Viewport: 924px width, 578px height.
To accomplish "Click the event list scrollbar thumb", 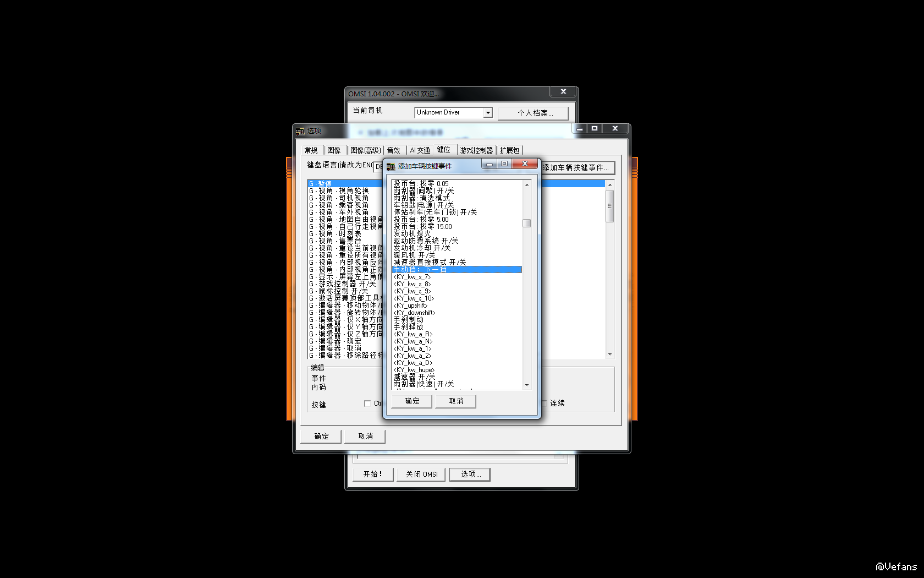I will pyautogui.click(x=527, y=223).
